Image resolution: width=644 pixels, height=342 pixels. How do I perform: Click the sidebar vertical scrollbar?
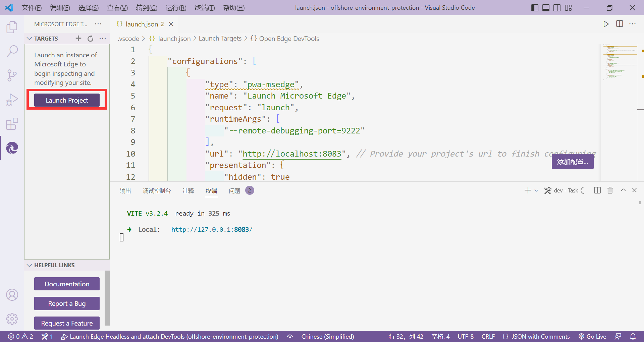click(107, 298)
